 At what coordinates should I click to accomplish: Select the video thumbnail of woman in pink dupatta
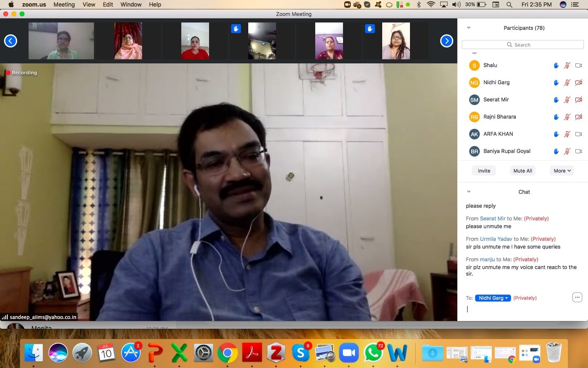(x=128, y=41)
